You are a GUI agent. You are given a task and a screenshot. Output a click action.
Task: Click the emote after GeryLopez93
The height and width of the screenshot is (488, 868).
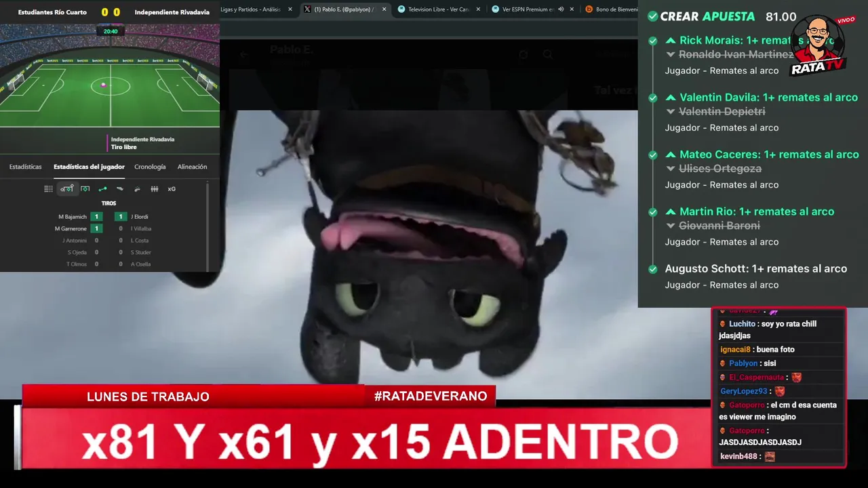coord(780,391)
